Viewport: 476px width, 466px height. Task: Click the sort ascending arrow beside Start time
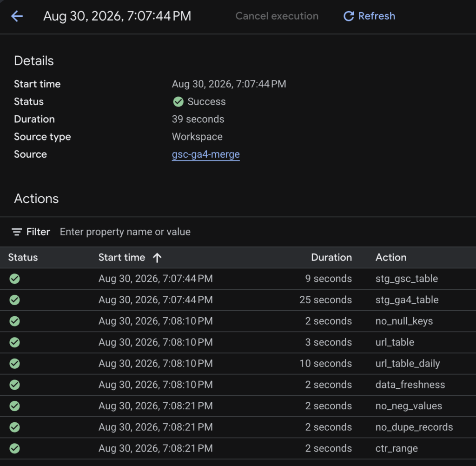coord(157,258)
